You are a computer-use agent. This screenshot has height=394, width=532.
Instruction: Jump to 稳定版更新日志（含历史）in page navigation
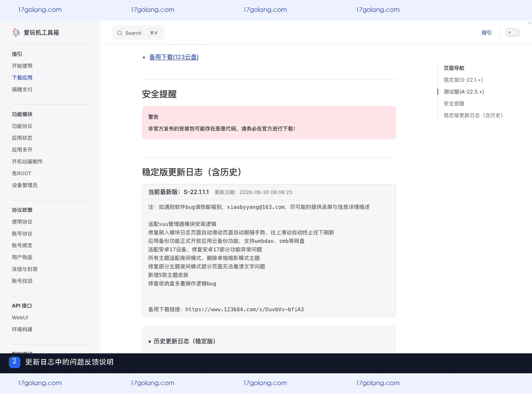pos(473,115)
